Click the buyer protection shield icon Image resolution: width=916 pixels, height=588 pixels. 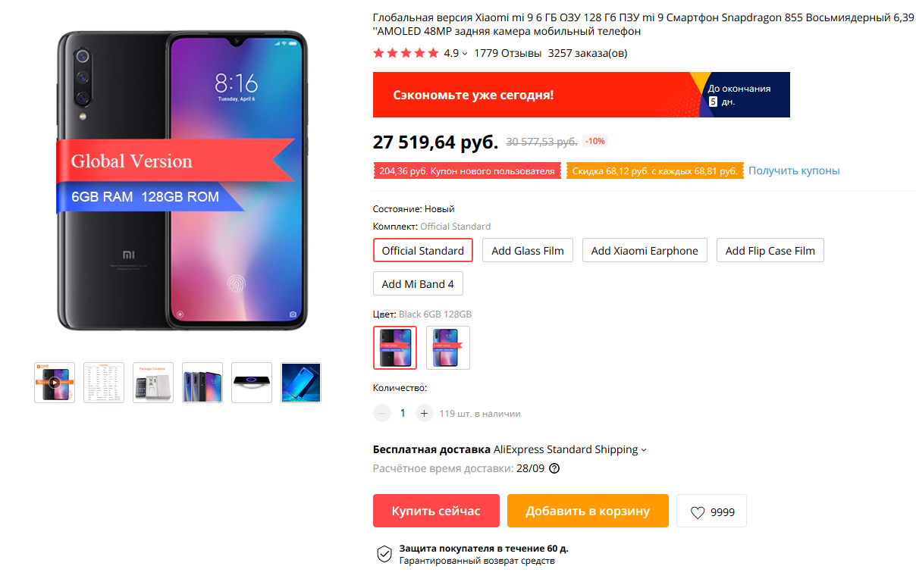point(384,554)
